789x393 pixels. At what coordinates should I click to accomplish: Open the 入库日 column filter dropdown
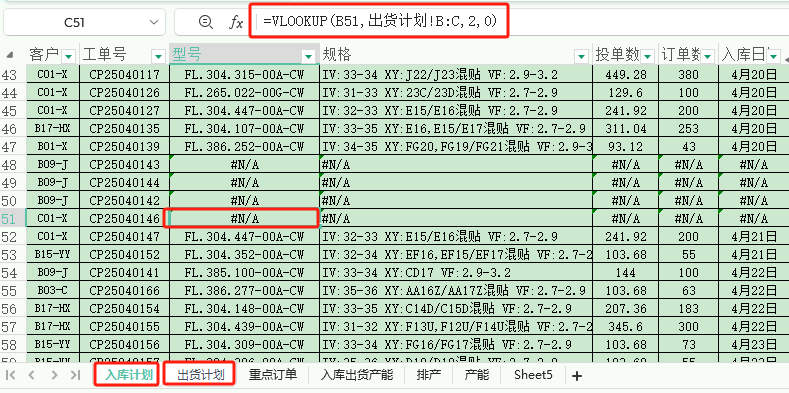773,55
